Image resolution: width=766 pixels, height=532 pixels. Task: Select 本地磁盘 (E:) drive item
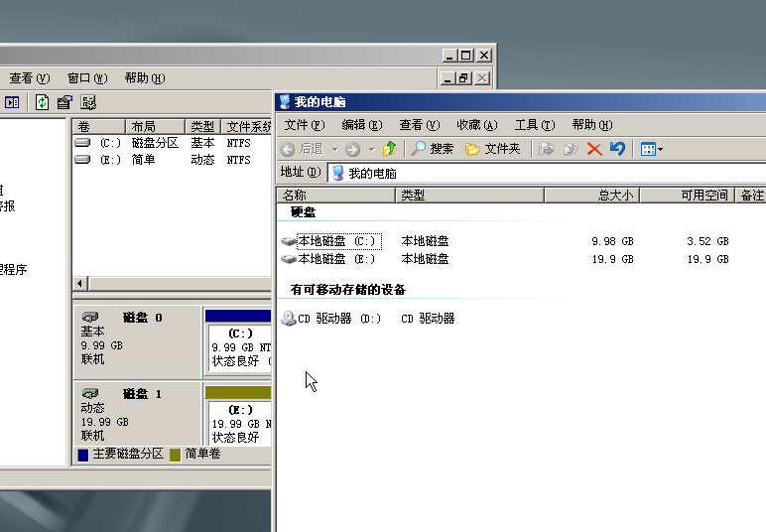pos(328,259)
